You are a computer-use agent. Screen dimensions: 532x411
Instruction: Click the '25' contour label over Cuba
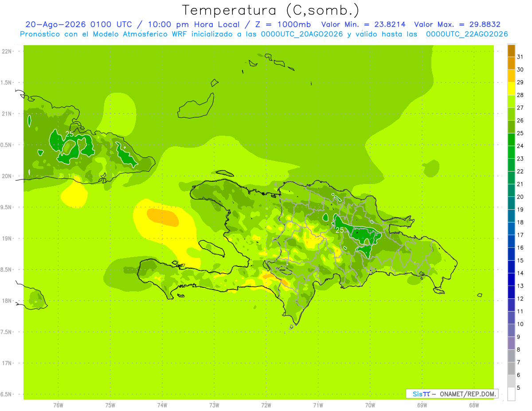click(x=70, y=134)
